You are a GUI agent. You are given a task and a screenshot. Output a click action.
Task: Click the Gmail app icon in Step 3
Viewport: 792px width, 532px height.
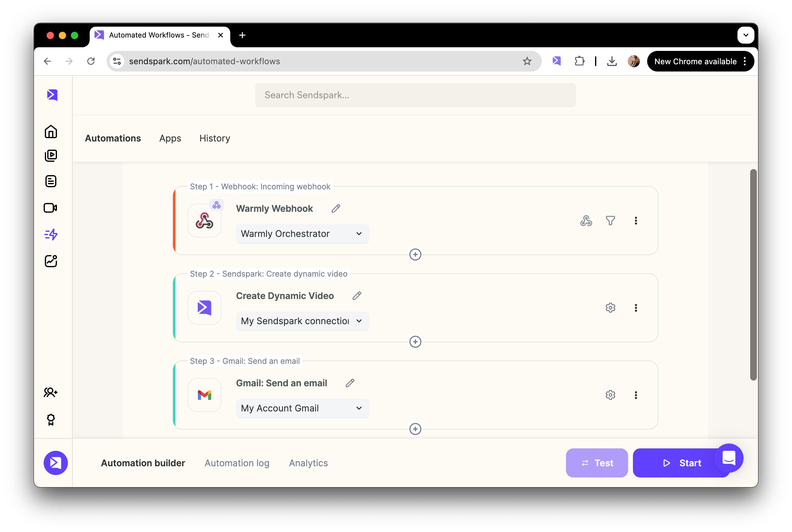point(205,395)
